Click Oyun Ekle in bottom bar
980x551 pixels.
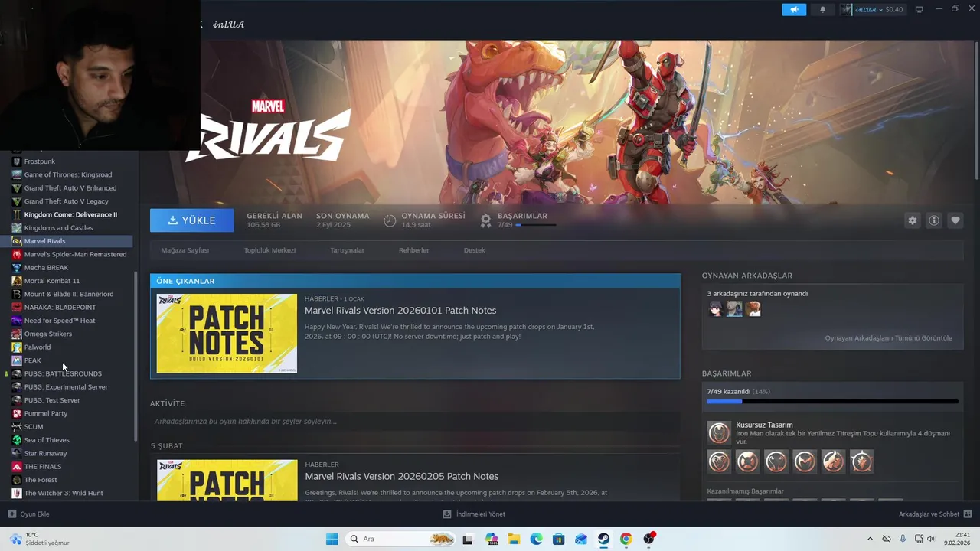pos(34,514)
